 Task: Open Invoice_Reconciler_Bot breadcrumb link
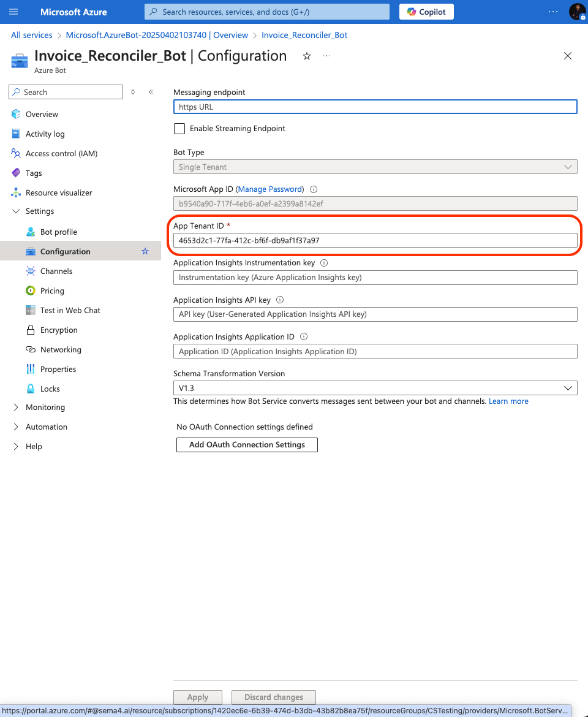[304, 35]
